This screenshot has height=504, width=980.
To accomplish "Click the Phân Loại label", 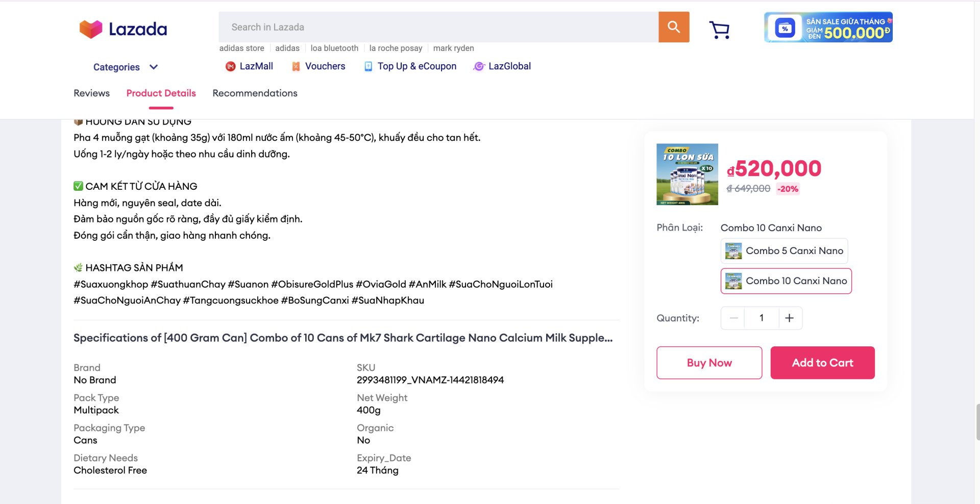I will point(679,228).
